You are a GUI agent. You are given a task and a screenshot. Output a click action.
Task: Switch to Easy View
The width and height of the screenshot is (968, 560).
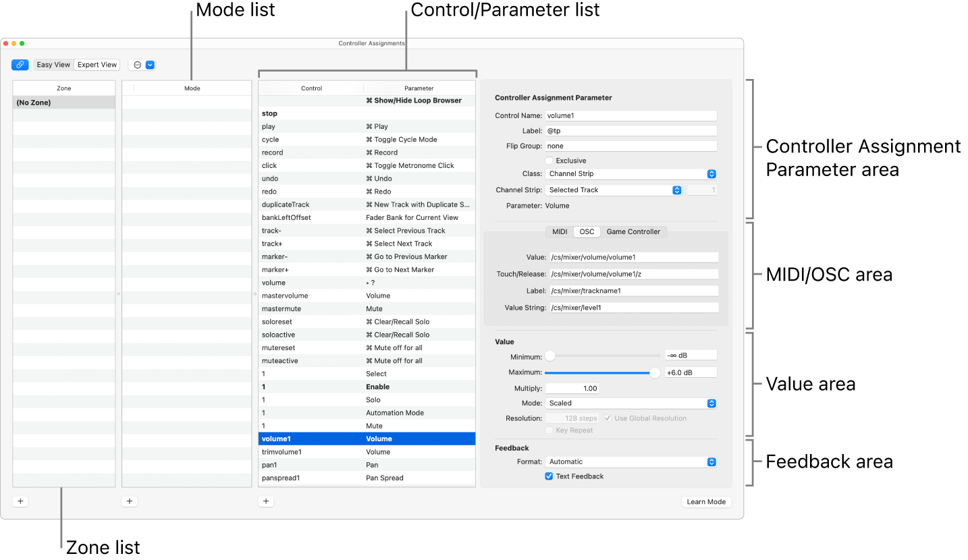click(x=53, y=64)
